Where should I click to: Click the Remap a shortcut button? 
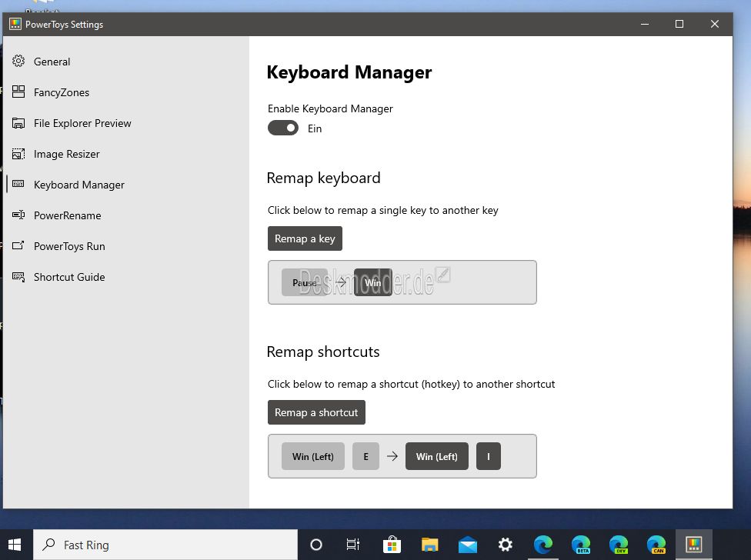click(316, 412)
